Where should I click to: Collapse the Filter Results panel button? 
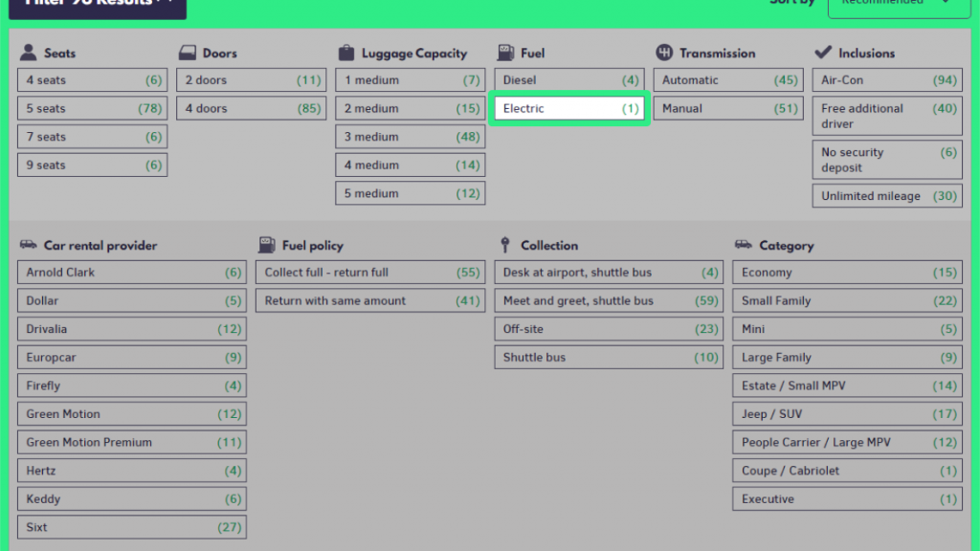[98, 5]
